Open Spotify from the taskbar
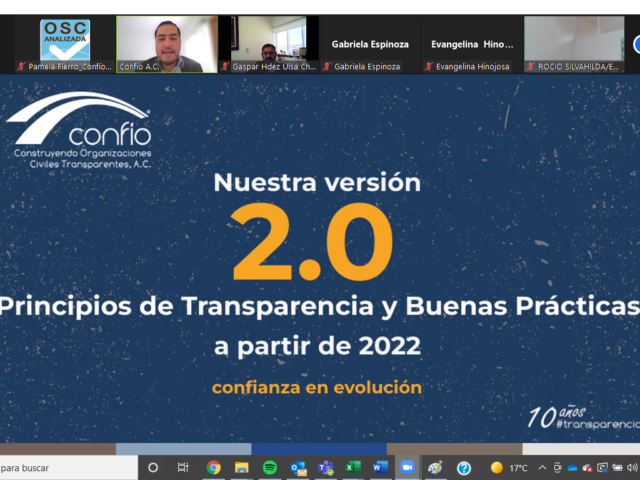This screenshot has width=640, height=480. click(269, 467)
